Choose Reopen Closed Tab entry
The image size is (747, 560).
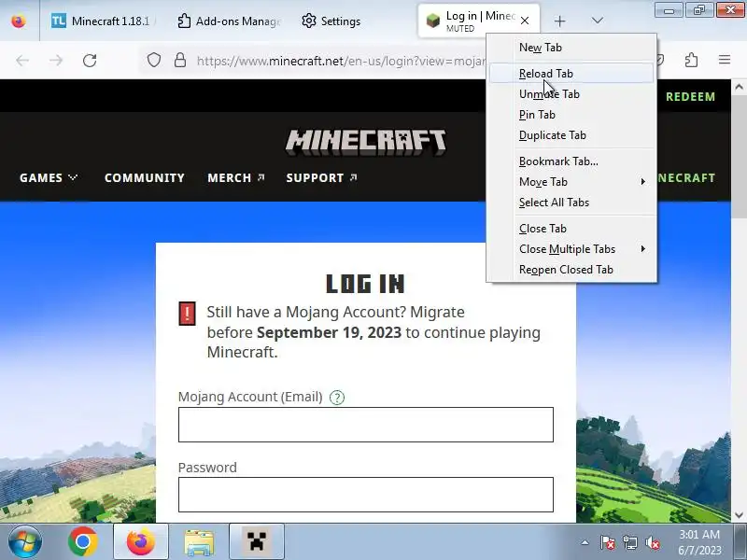571,270
